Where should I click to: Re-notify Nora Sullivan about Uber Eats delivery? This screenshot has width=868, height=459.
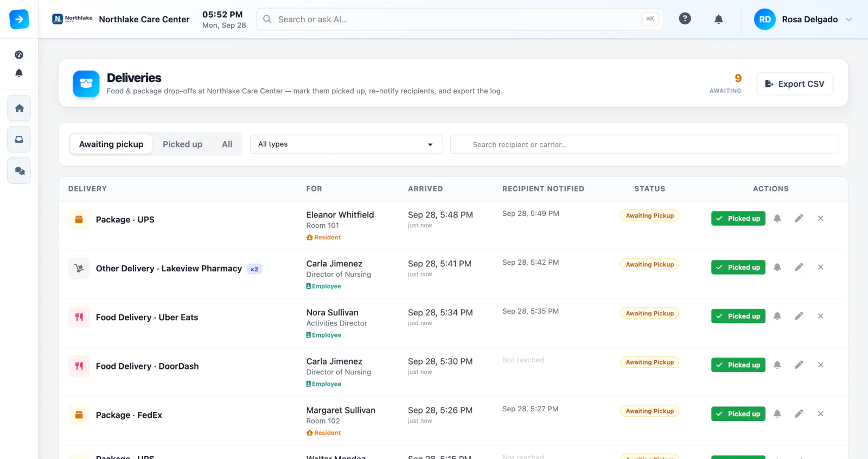[777, 316]
